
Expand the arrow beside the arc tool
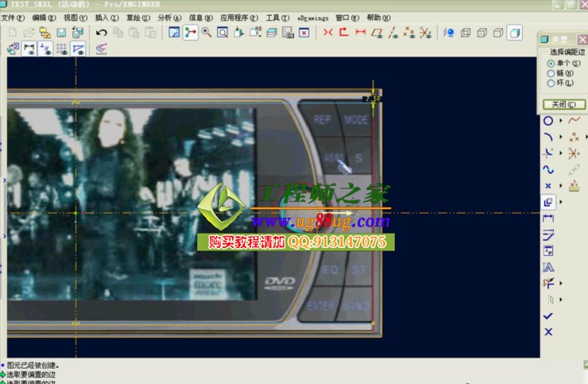[561, 138]
